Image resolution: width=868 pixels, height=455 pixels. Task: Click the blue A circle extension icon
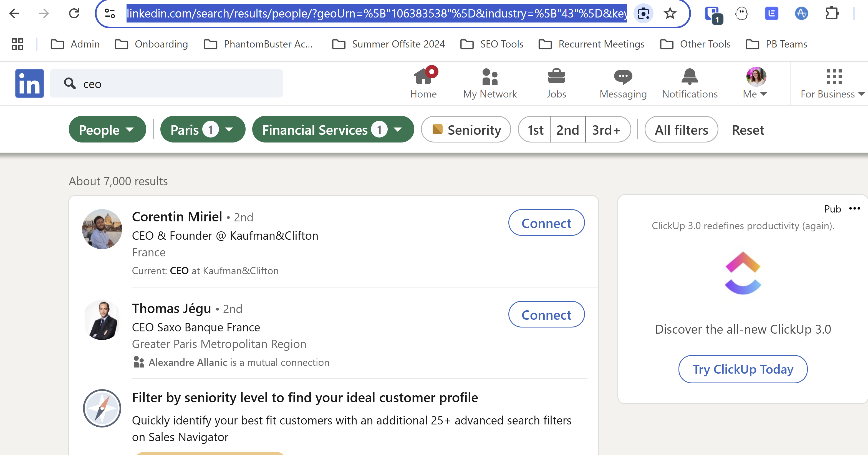click(801, 14)
